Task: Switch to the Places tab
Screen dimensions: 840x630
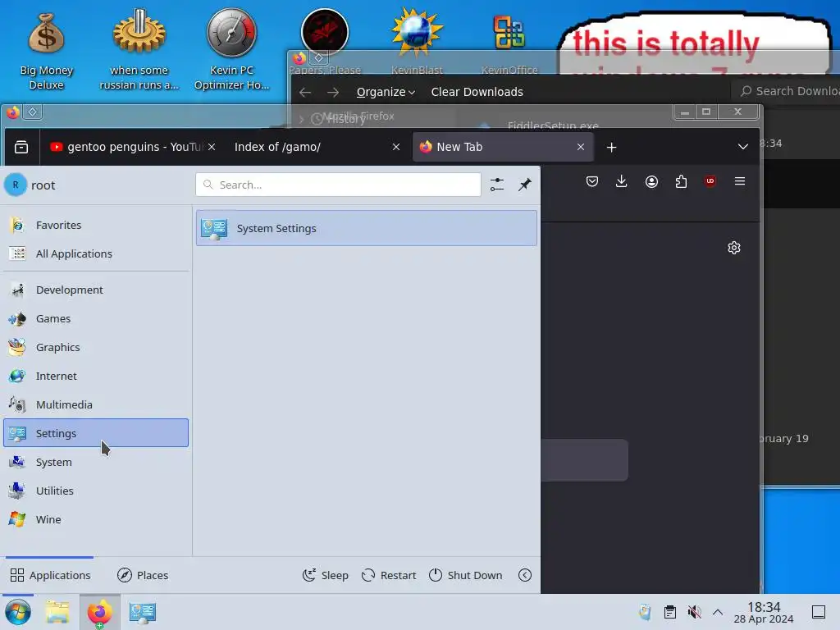Action: pyautogui.click(x=143, y=575)
